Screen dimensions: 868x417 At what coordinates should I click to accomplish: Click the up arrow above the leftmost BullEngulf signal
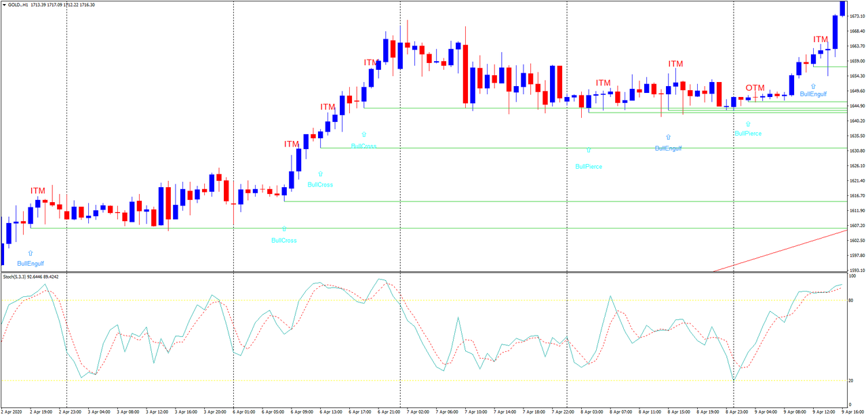point(29,252)
